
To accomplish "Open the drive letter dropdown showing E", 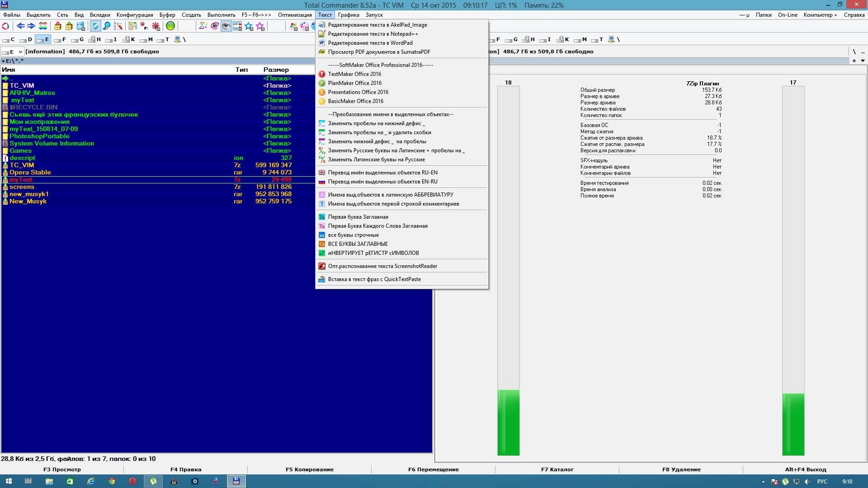I will pos(21,52).
